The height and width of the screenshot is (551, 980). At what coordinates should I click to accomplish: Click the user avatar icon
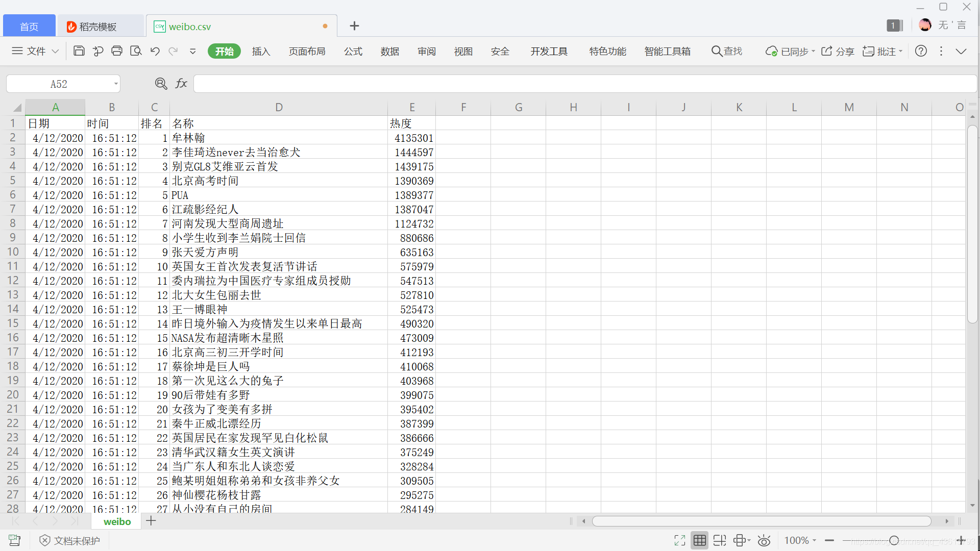click(925, 25)
